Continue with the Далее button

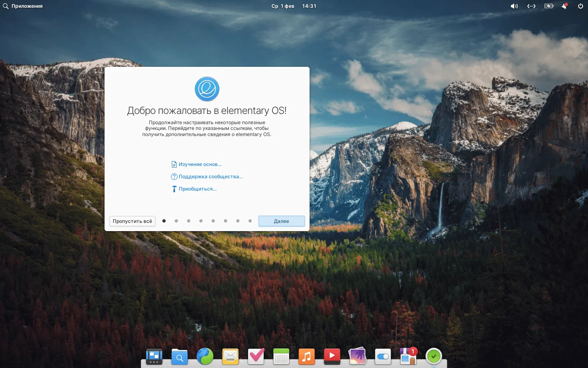[282, 221]
